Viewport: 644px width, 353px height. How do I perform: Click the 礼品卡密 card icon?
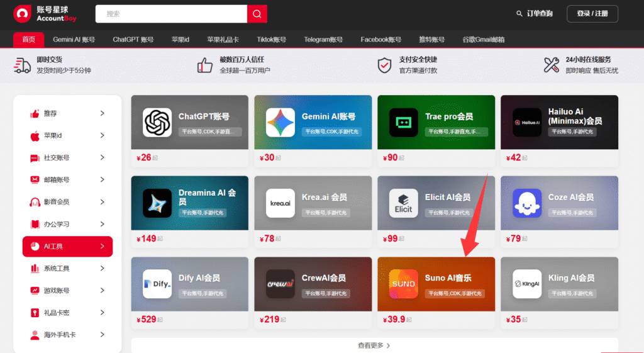pyautogui.click(x=35, y=313)
